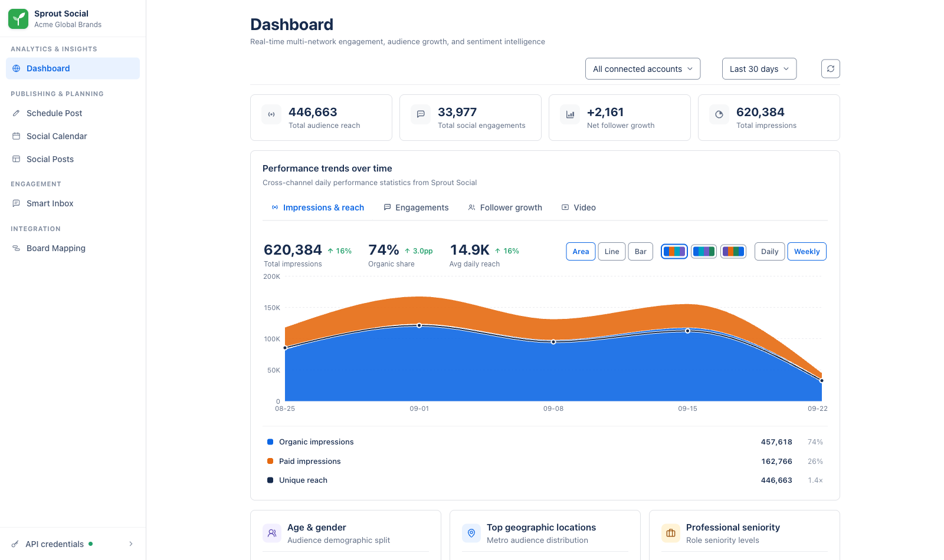
Task: Switch to Follower growth tab
Action: (505, 207)
